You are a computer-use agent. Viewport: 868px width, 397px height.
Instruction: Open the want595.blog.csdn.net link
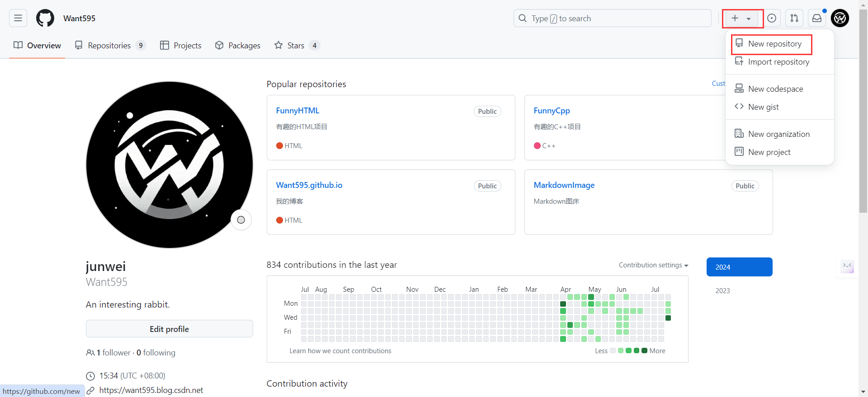click(151, 390)
